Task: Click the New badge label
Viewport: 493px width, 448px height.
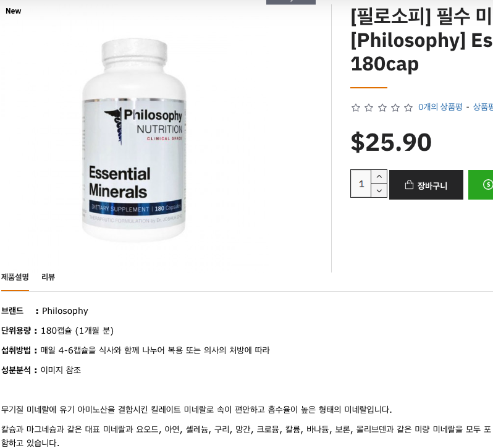Action: coord(13,11)
